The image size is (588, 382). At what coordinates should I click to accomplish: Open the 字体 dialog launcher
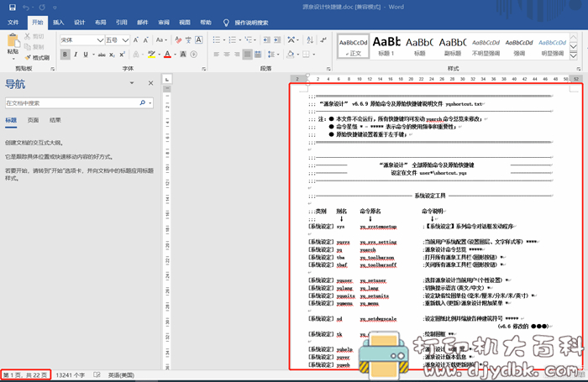(203, 69)
